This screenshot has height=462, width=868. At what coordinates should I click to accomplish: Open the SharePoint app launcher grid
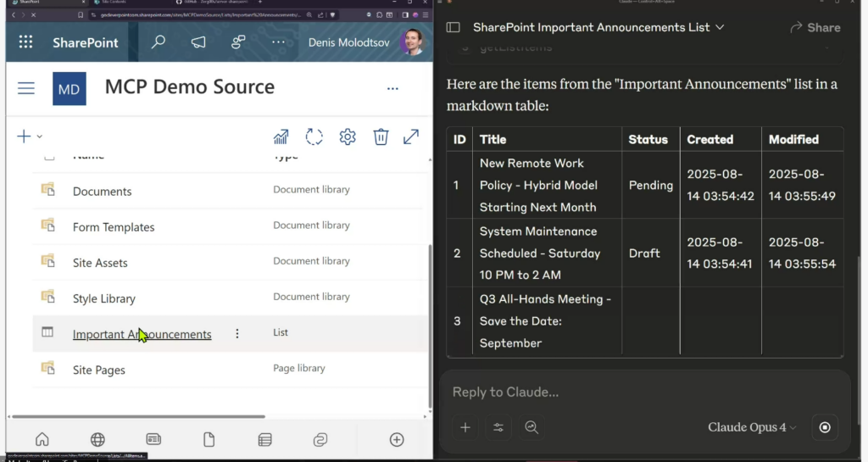25,42
